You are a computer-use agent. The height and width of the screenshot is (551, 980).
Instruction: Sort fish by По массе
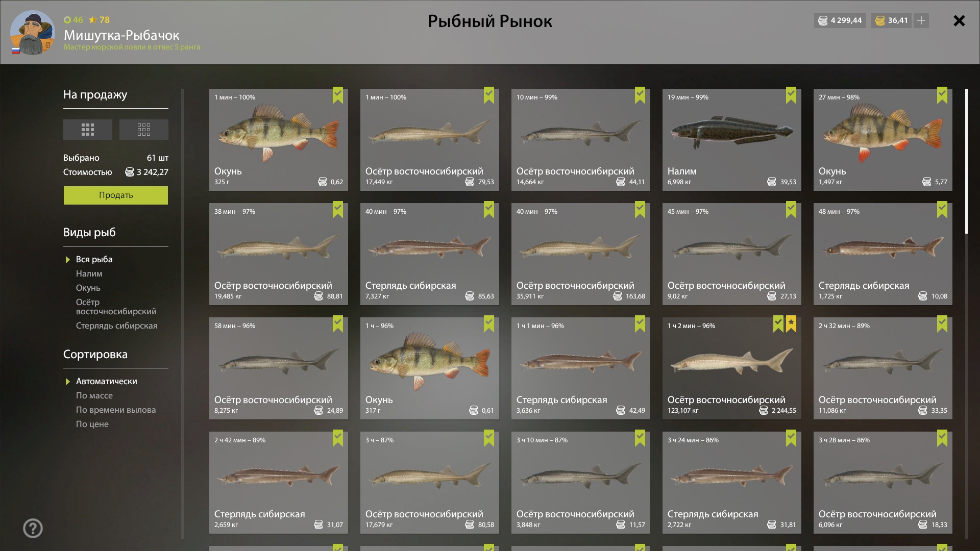point(94,395)
